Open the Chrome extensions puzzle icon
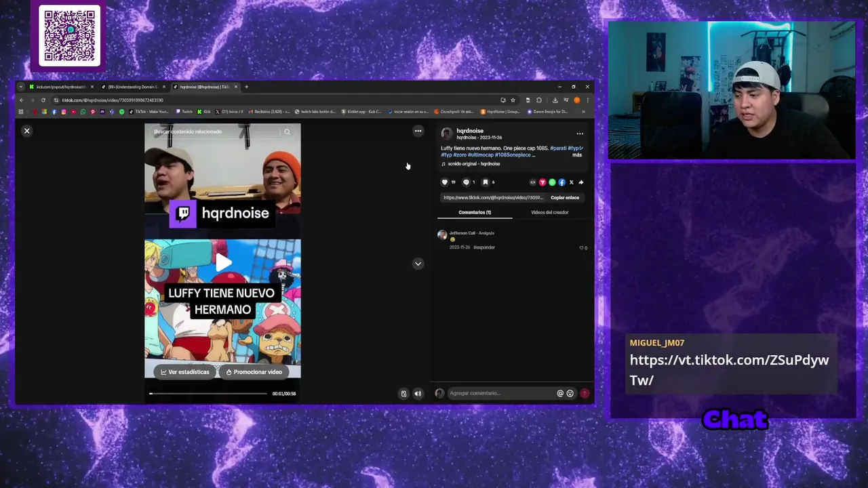Screen dimensions: 868x488 tap(539, 100)
